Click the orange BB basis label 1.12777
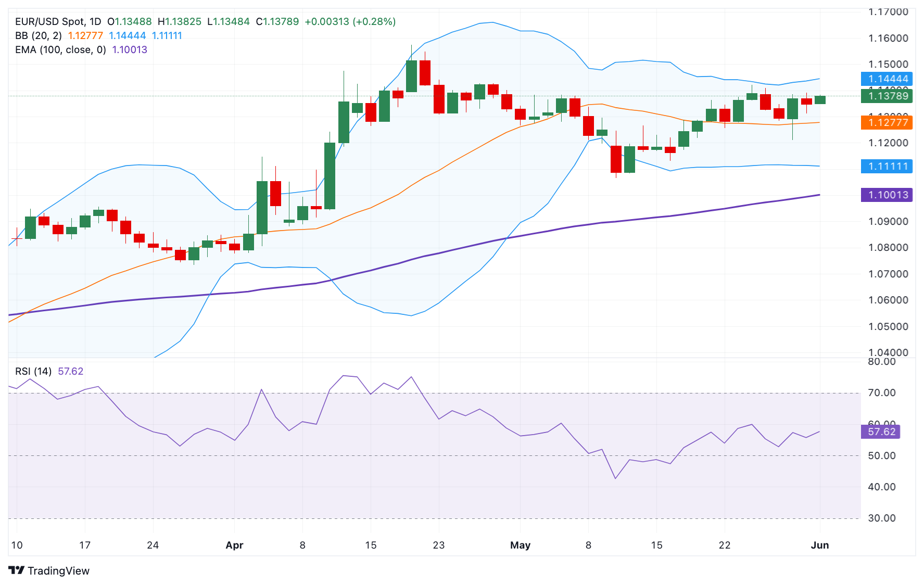924x585 pixels. click(887, 122)
